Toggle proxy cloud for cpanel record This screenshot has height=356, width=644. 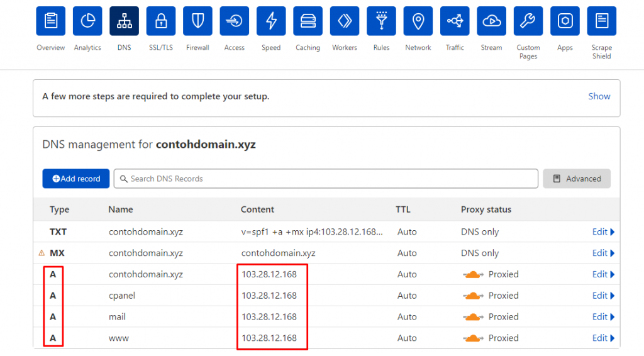(x=474, y=296)
